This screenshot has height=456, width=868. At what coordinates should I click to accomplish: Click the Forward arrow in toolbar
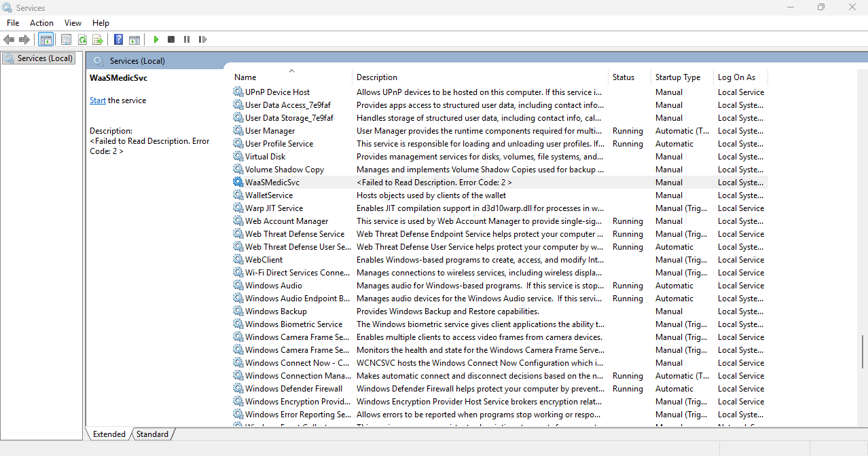(24, 39)
